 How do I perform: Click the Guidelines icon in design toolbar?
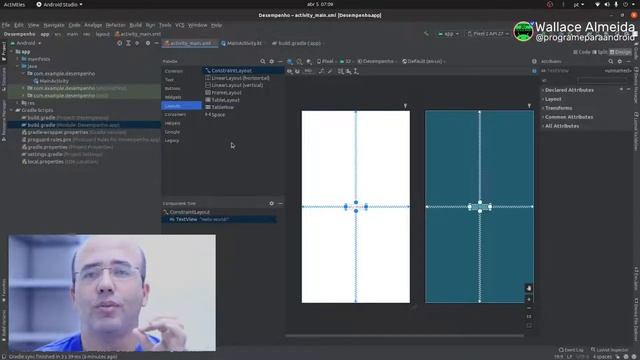coord(356,71)
